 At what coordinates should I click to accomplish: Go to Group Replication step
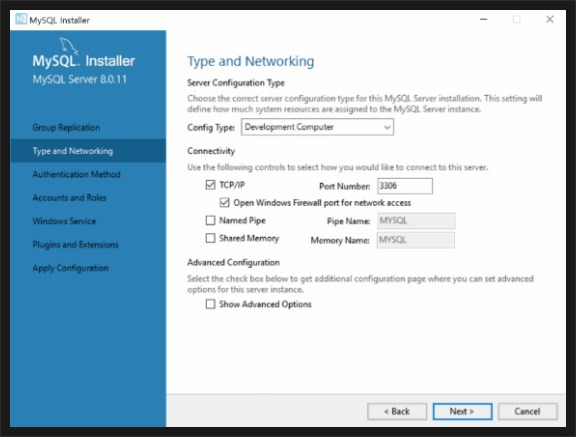click(66, 127)
